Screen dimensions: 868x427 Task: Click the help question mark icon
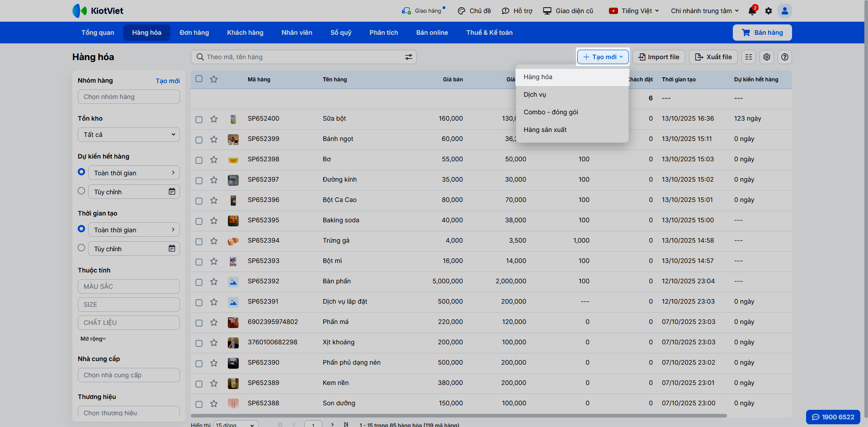785,57
